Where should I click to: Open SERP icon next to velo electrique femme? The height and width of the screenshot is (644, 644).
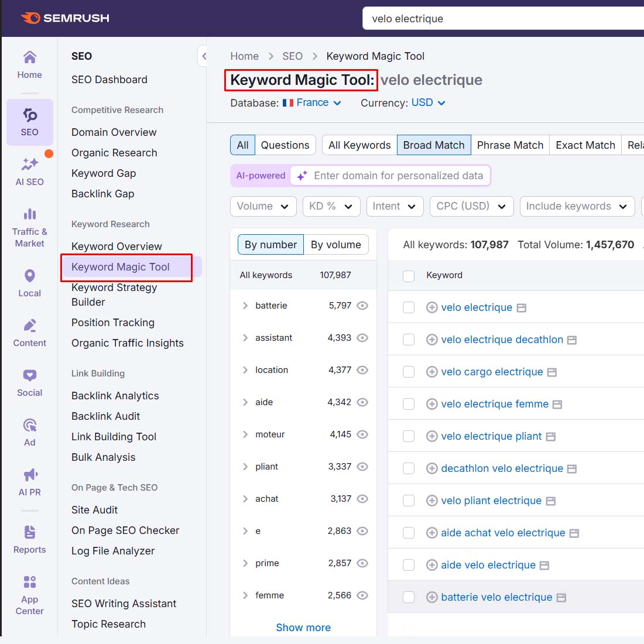tap(557, 405)
